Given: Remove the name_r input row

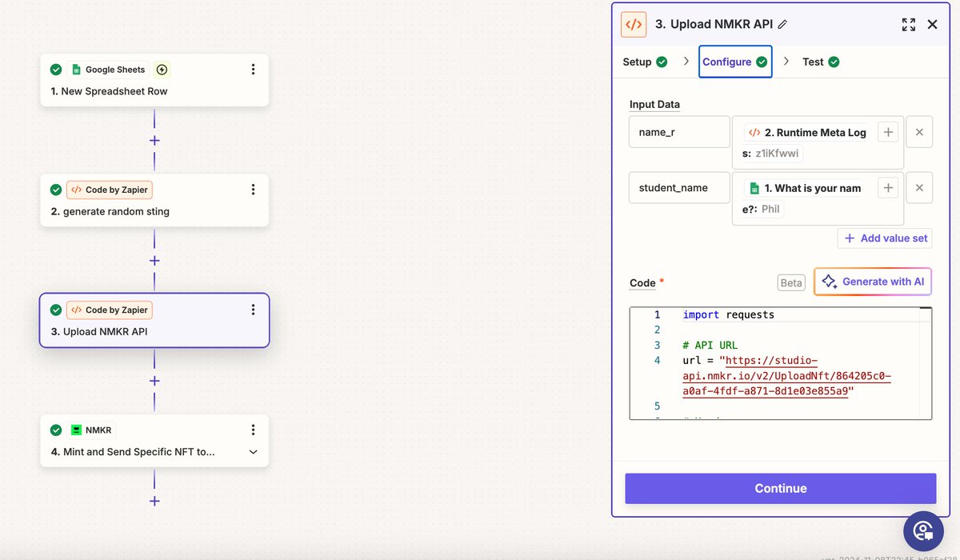Looking at the screenshot, I should pyautogui.click(x=919, y=132).
